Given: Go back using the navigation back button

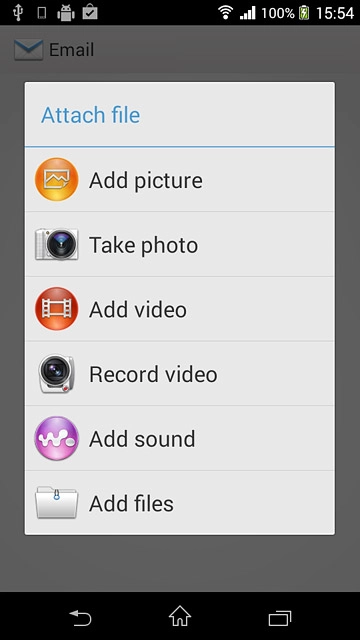Looking at the screenshot, I should pyautogui.click(x=80, y=618).
